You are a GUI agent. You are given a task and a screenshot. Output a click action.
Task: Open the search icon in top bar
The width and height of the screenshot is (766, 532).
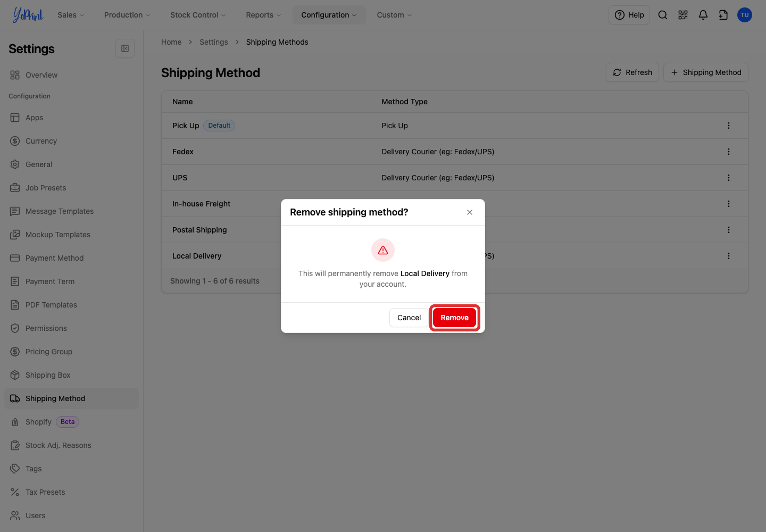[x=663, y=15]
